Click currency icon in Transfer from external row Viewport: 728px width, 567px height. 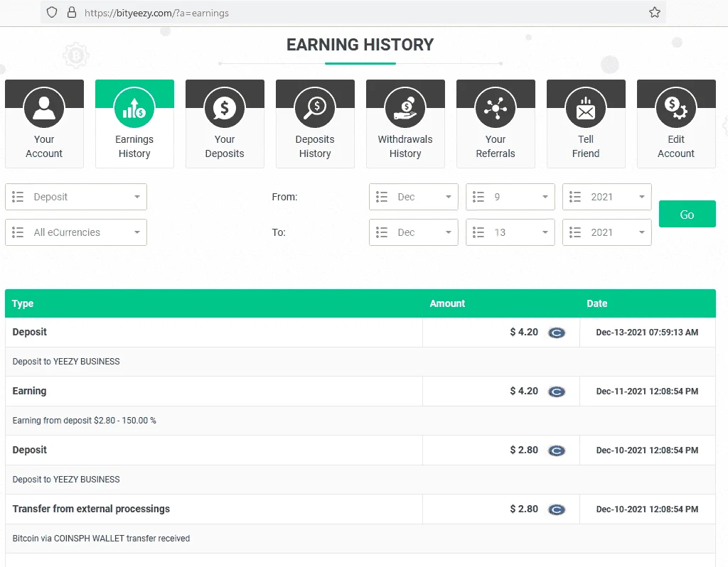tap(557, 509)
